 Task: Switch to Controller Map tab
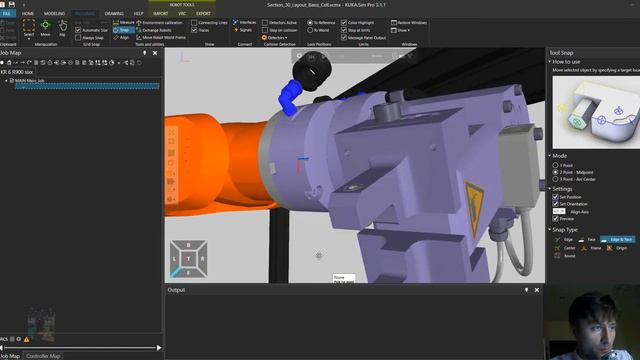pos(43,356)
